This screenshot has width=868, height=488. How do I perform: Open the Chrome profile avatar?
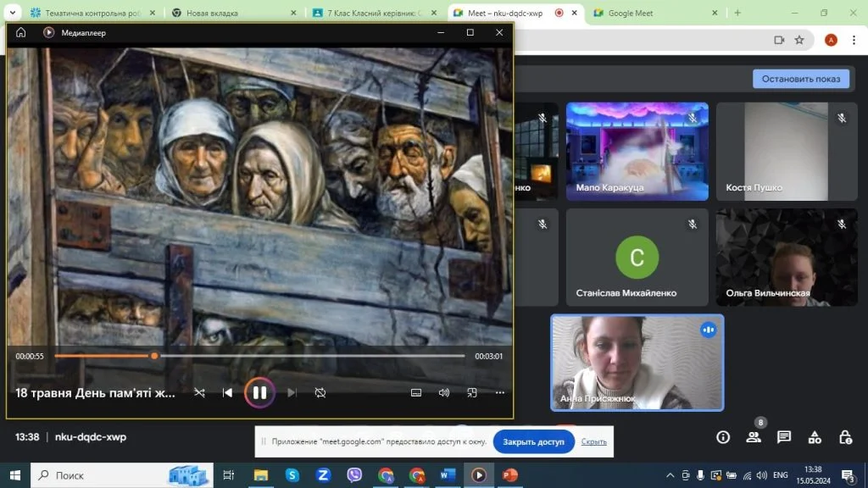(x=831, y=40)
